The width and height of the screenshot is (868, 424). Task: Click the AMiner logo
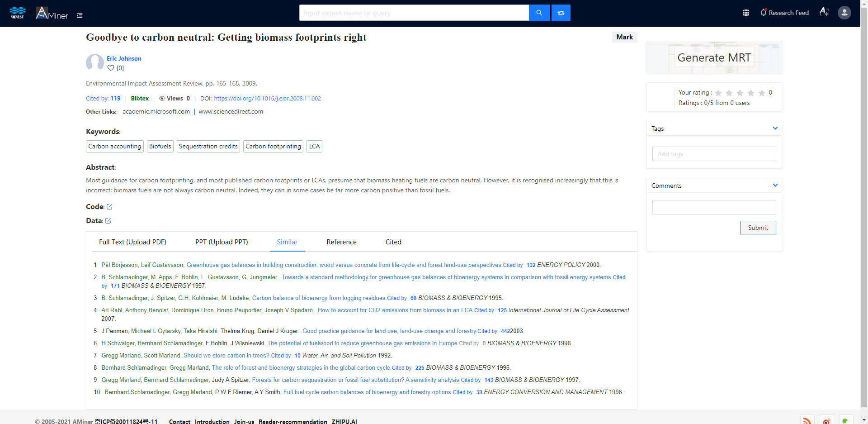[x=52, y=13]
